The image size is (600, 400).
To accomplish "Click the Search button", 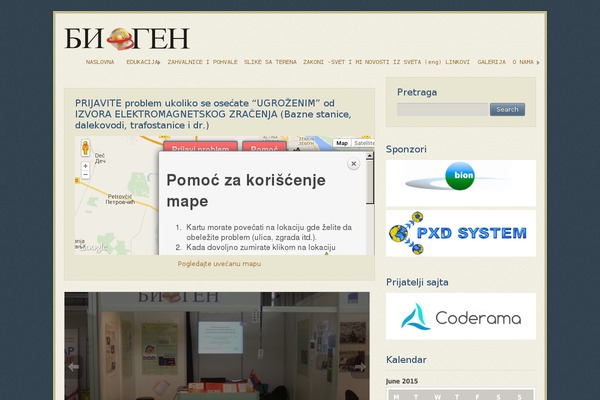I will coord(507,109).
